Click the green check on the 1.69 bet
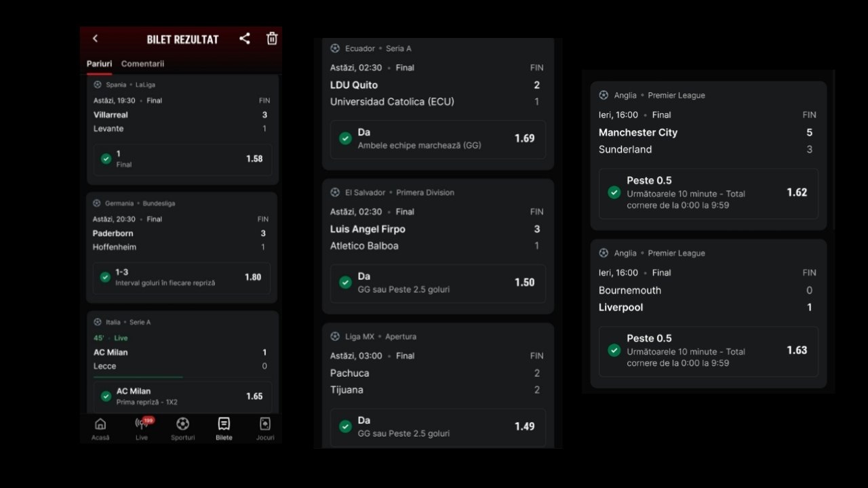 (345, 138)
